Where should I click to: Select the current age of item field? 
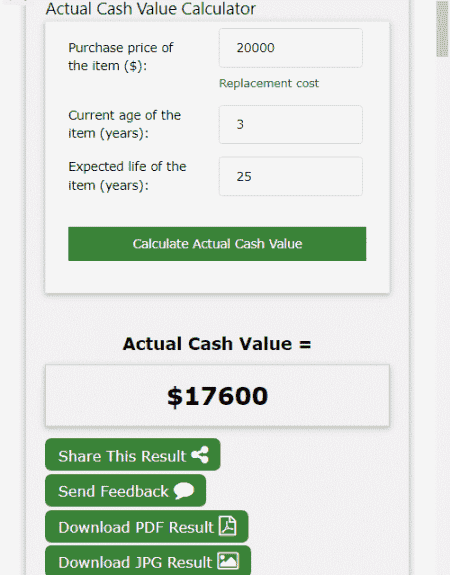[x=291, y=124]
